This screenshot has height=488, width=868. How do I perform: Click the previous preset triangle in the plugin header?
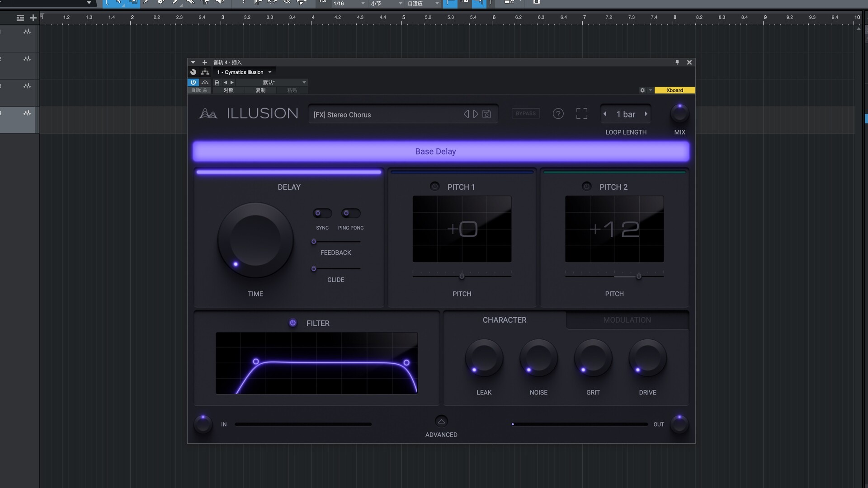click(x=225, y=83)
